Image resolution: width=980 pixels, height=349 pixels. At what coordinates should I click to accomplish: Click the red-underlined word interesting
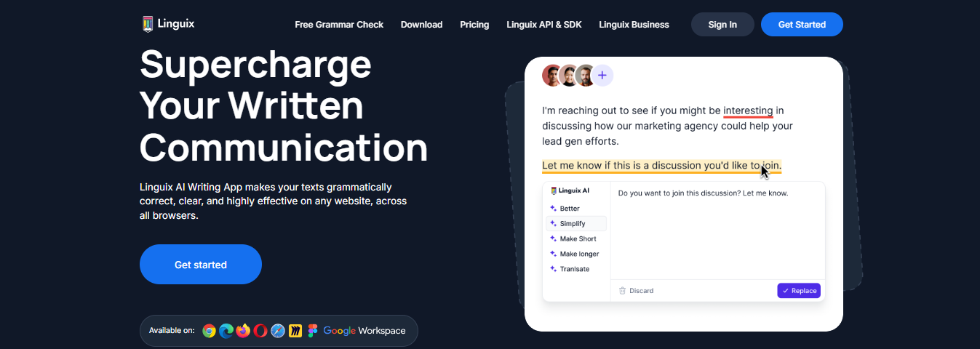click(x=748, y=111)
